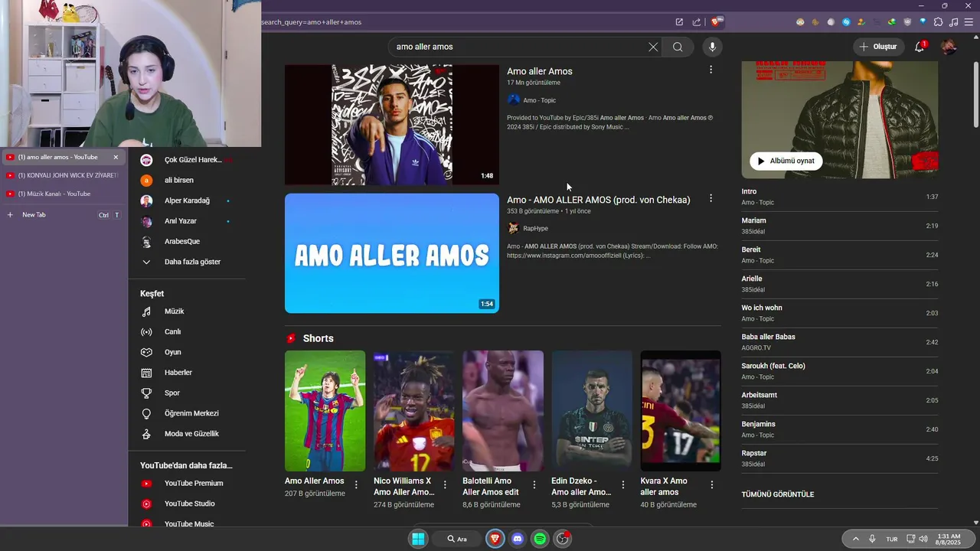Open notifications bell
This screenshot has width=980, height=551.
tap(920, 47)
